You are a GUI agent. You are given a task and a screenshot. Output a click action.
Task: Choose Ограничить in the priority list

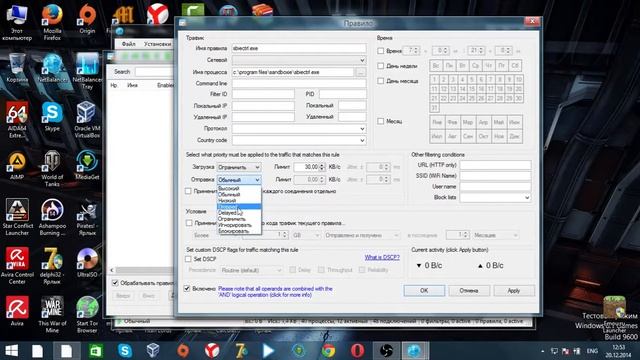238,219
